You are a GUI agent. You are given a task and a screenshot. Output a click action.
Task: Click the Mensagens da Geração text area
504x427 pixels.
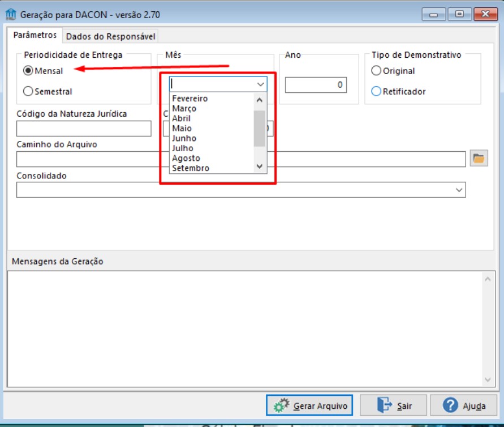point(244,329)
